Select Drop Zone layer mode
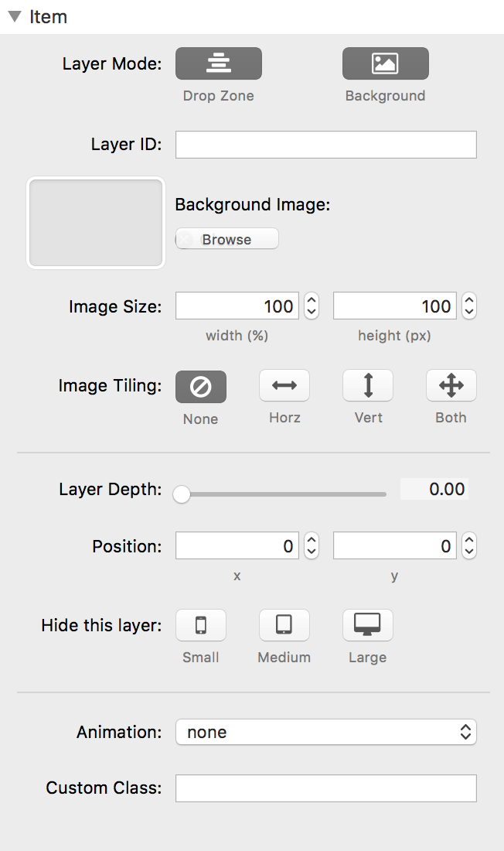This screenshot has height=851, width=504. [x=219, y=63]
